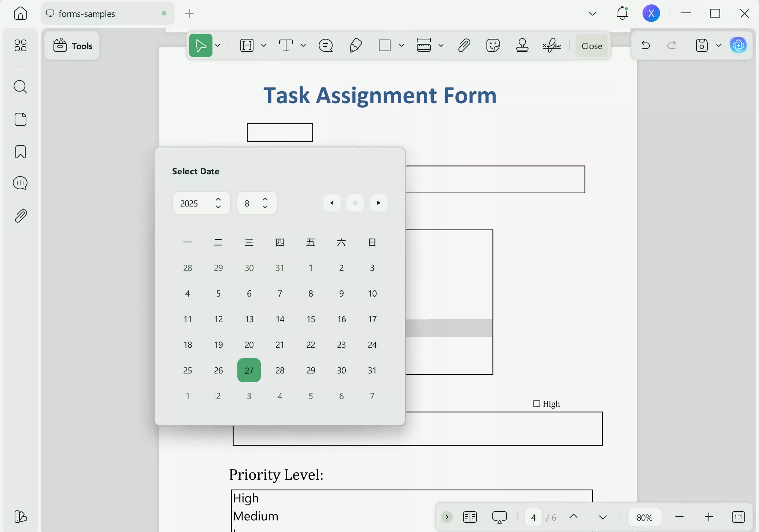Switch to the forms-samples tab
The width and height of the screenshot is (759, 532).
pyautogui.click(x=86, y=14)
